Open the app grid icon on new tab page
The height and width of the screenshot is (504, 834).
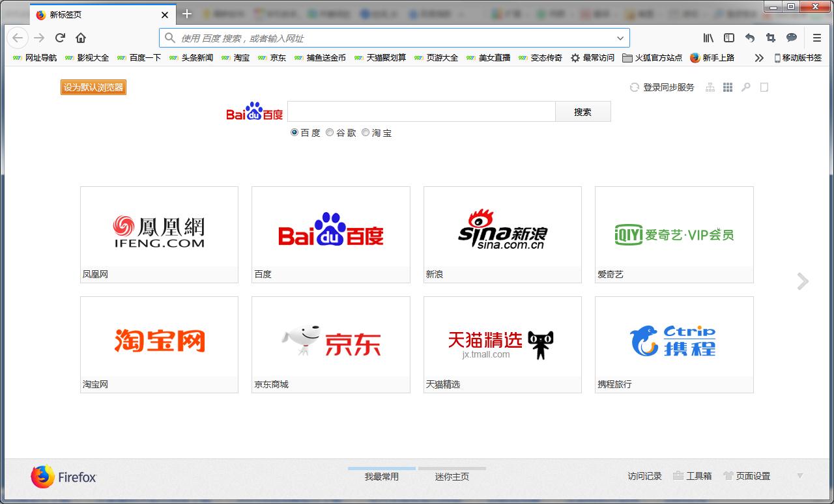pos(728,87)
